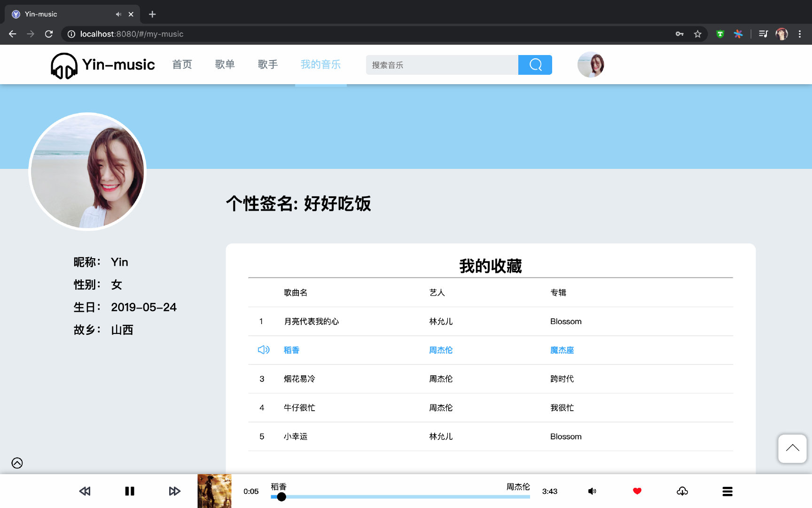Open the playlist menu icon in player bar
This screenshot has height=508, width=812.
coord(727,491)
